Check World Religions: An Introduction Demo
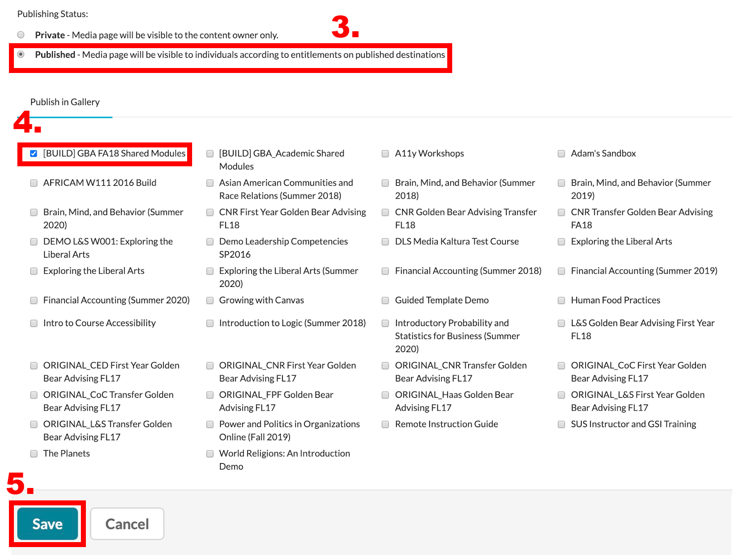The height and width of the screenshot is (555, 756). coord(209,453)
